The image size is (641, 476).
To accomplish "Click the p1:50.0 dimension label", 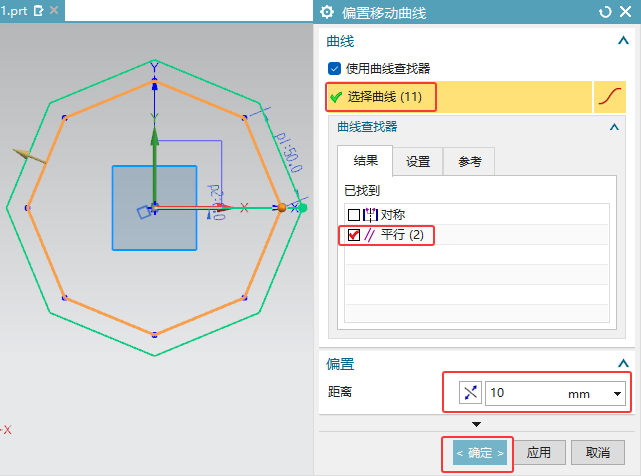I will click(288, 152).
